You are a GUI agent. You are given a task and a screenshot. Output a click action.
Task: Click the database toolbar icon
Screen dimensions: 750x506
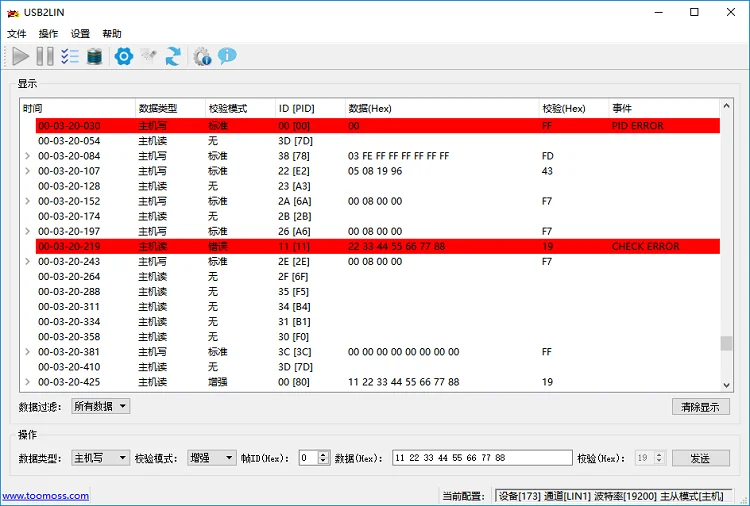coord(95,56)
